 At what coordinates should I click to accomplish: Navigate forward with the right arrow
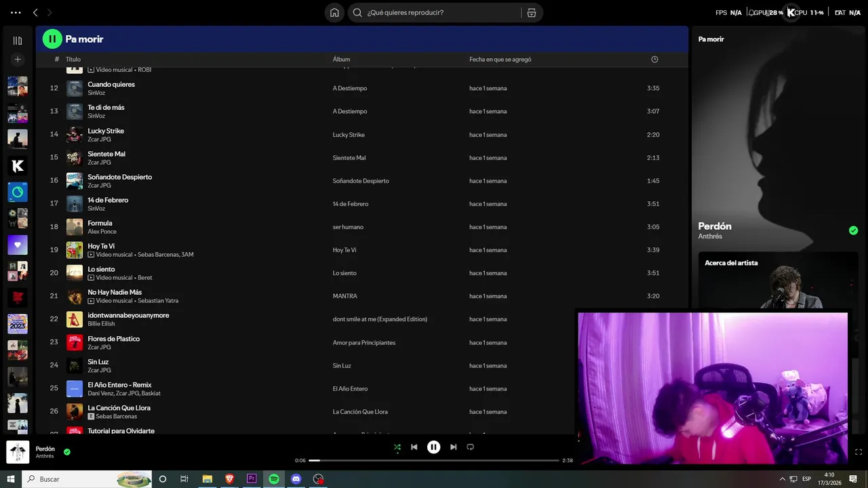pos(50,12)
